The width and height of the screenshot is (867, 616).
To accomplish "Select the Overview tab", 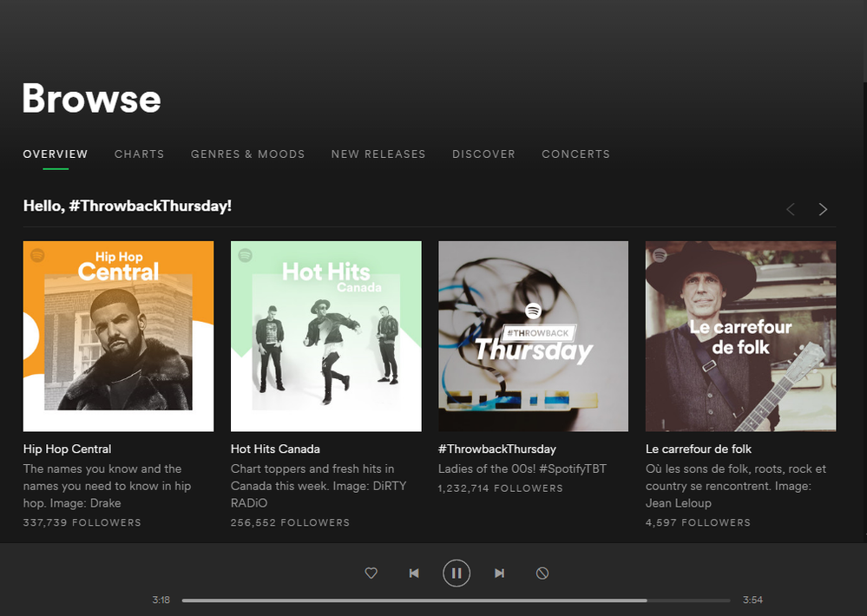I will 56,154.
